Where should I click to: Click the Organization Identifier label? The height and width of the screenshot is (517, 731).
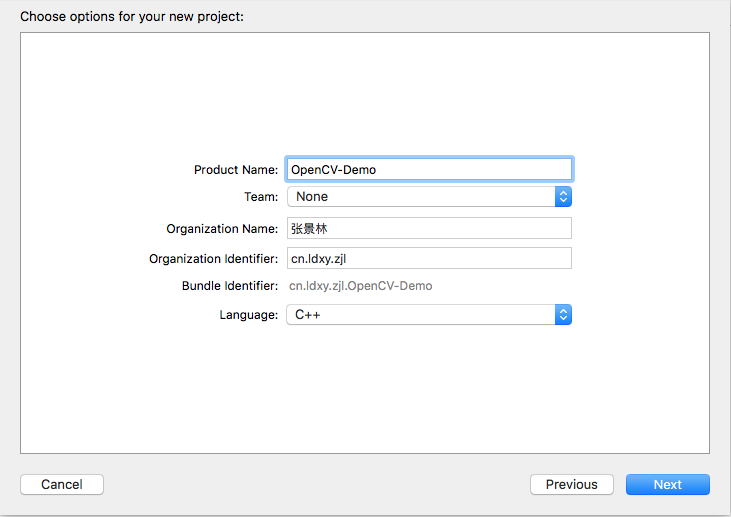214,259
